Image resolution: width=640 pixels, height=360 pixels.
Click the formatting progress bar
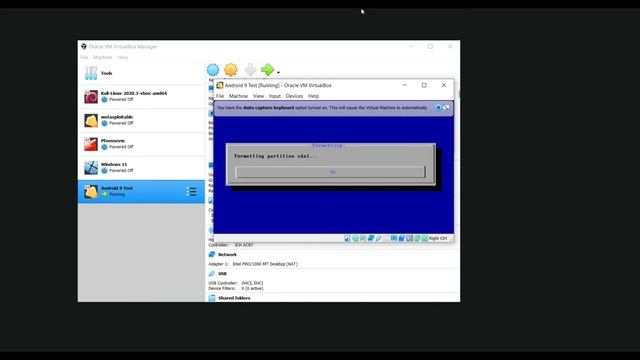[331, 172]
